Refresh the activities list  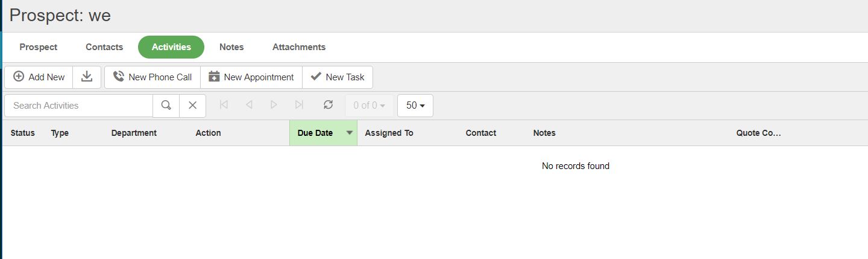pos(328,105)
